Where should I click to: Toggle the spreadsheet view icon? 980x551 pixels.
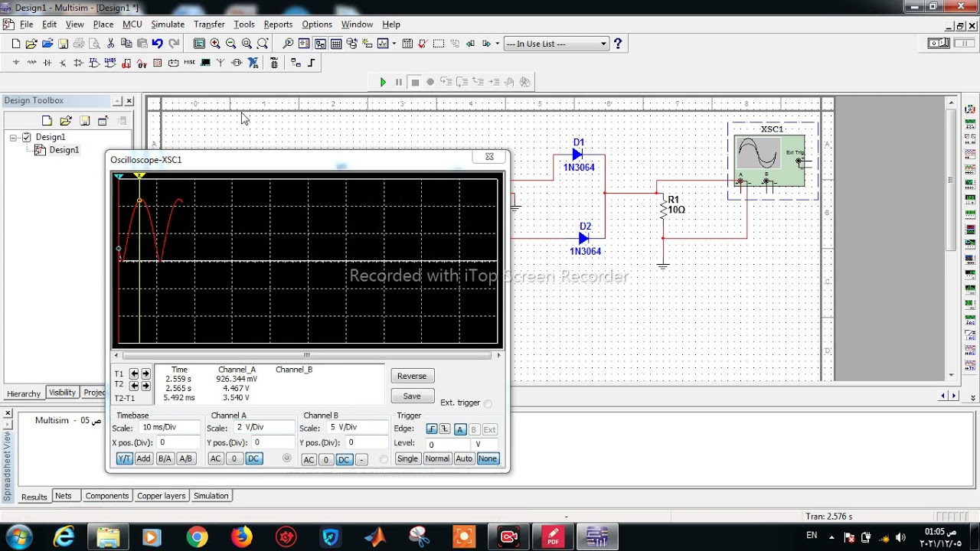tap(336, 44)
